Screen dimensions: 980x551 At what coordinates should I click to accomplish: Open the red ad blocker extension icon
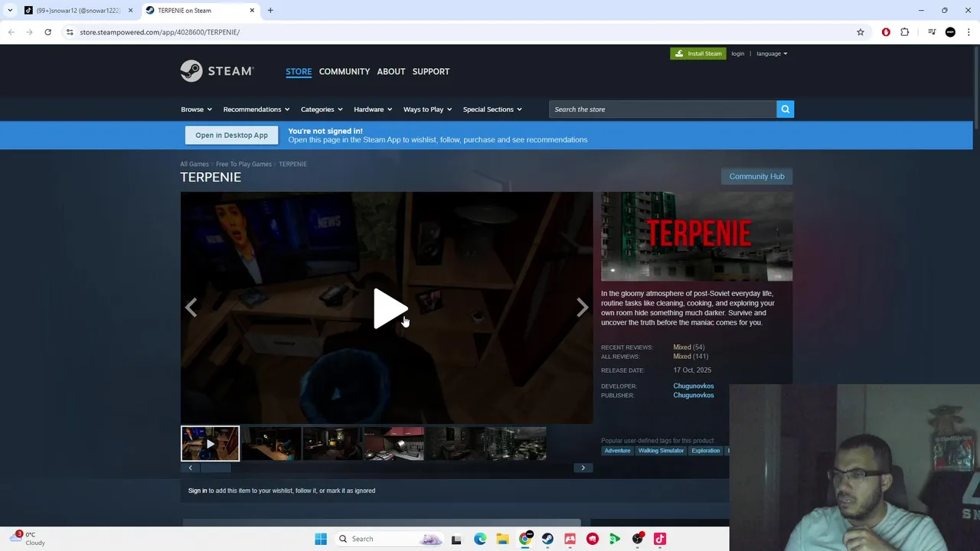[x=886, y=32]
